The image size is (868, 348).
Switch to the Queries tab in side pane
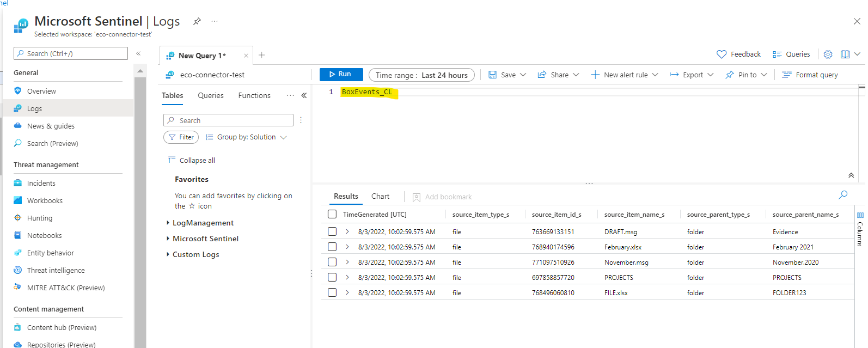pos(211,96)
